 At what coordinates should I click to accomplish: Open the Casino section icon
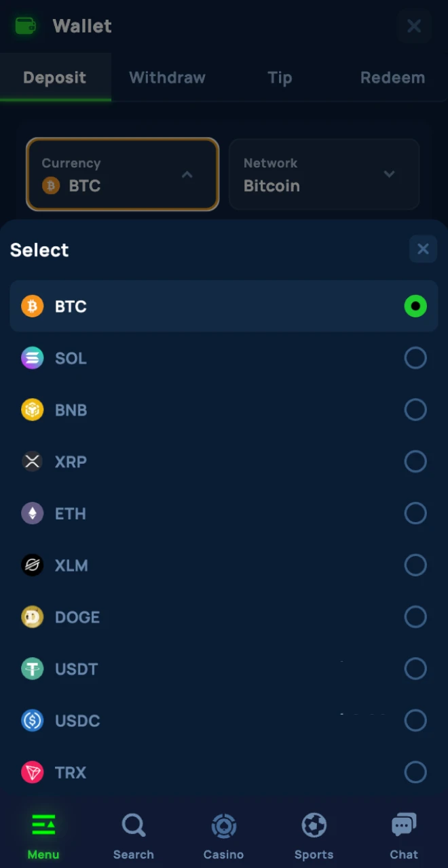pos(223,826)
